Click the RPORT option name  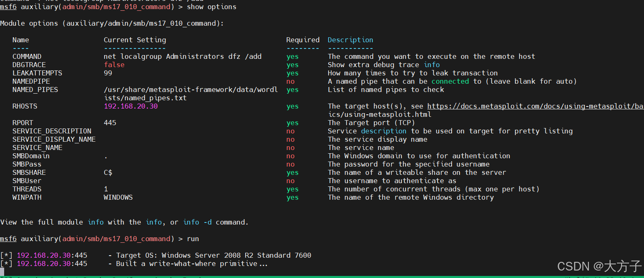coord(23,123)
